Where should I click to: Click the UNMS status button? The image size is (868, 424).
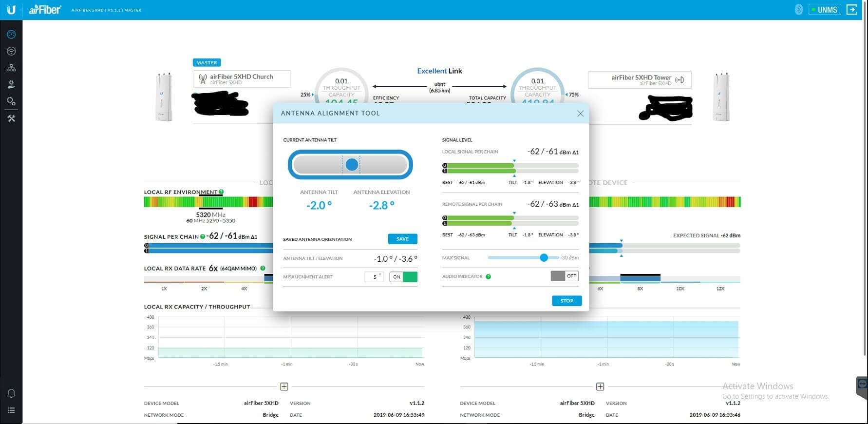[824, 10]
